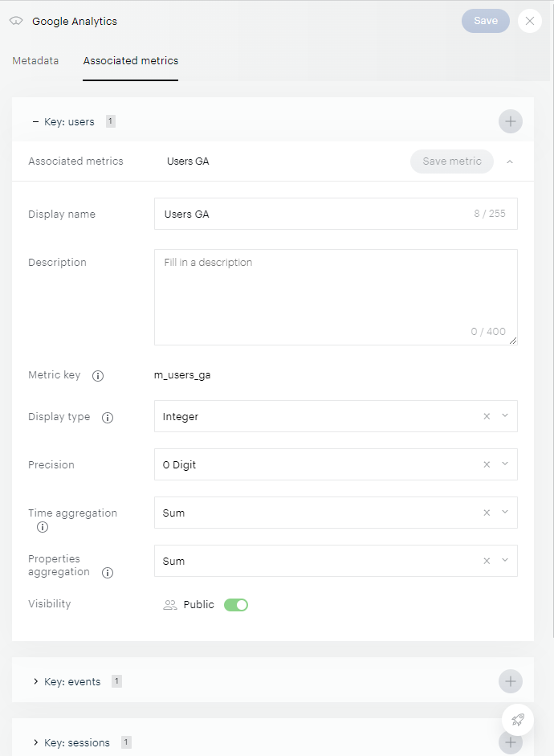Click the info icon under Time aggregation
This screenshot has width=554, height=756.
click(43, 527)
